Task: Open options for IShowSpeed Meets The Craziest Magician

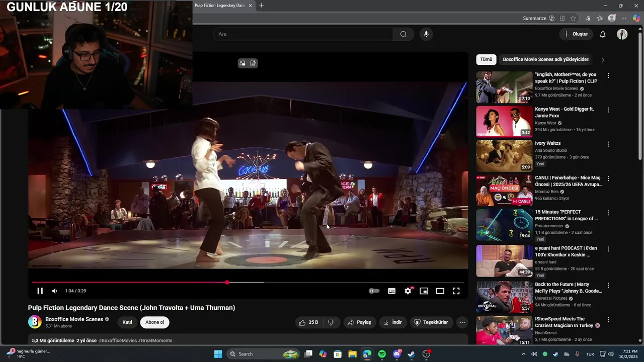Action: 608,320
